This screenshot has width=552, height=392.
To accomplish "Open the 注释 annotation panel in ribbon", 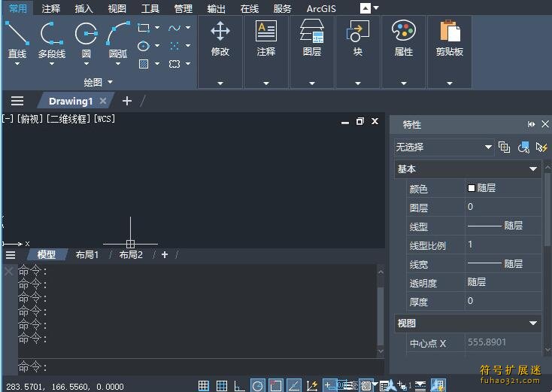I will tap(266, 52).
